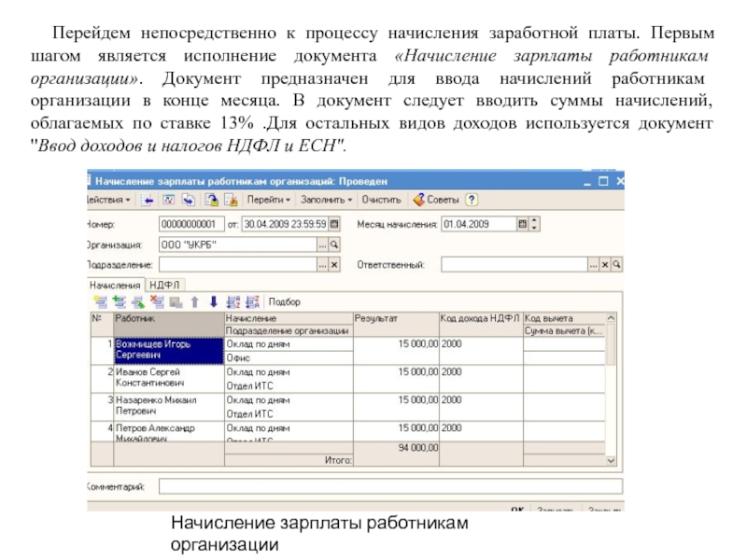Image resolution: width=747 pixels, height=560 pixels.
Task: Select employee Иванов Сергей Константинович
Action: (169, 378)
